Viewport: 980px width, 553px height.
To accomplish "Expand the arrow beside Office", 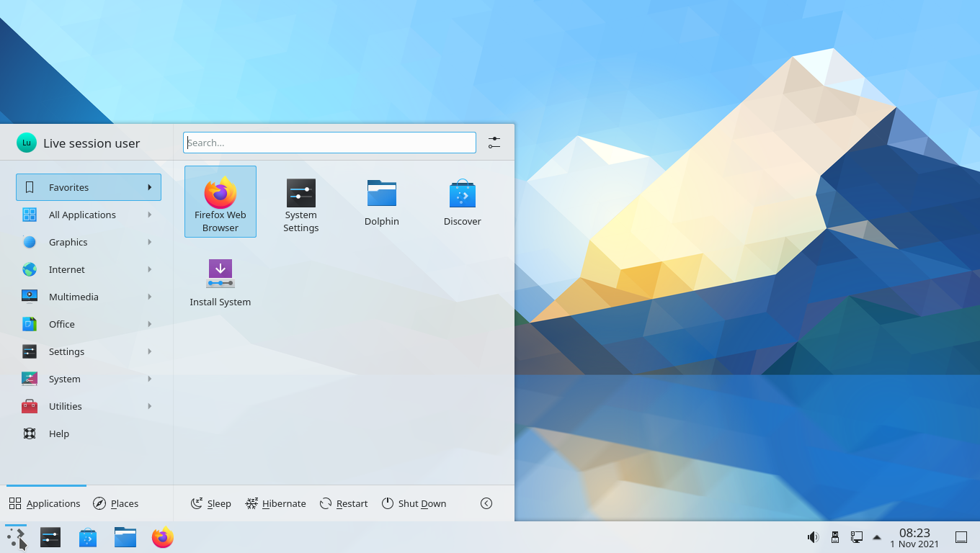I will click(150, 324).
